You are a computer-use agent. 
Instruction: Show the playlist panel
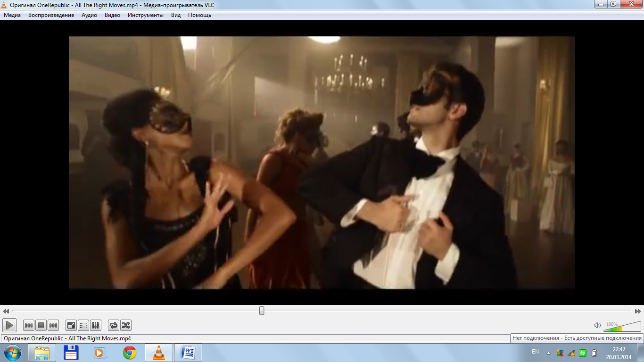(x=83, y=325)
